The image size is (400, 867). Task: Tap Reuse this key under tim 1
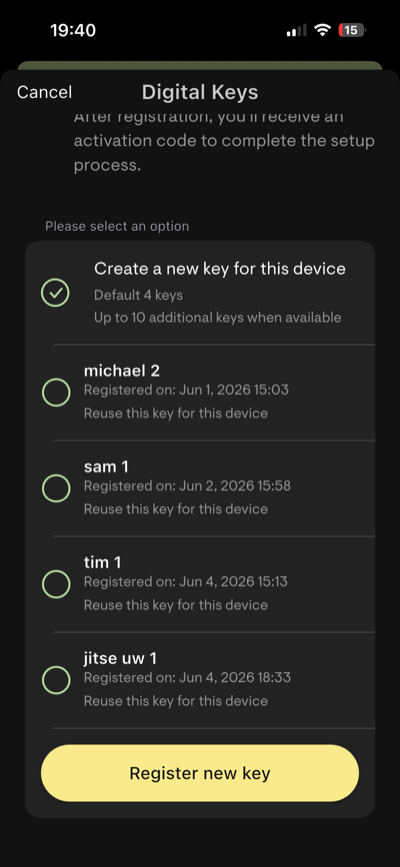(176, 605)
